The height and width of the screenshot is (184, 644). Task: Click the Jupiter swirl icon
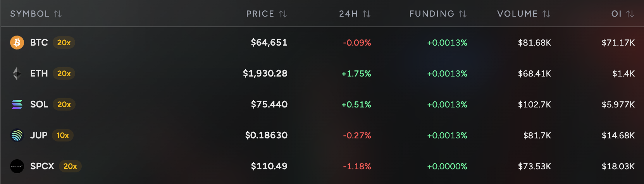pyautogui.click(x=17, y=135)
